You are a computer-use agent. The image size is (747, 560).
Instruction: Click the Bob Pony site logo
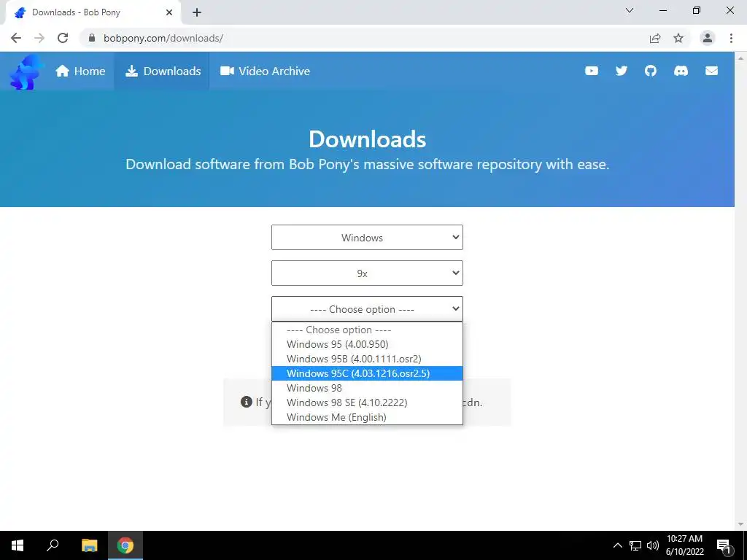[x=26, y=71]
